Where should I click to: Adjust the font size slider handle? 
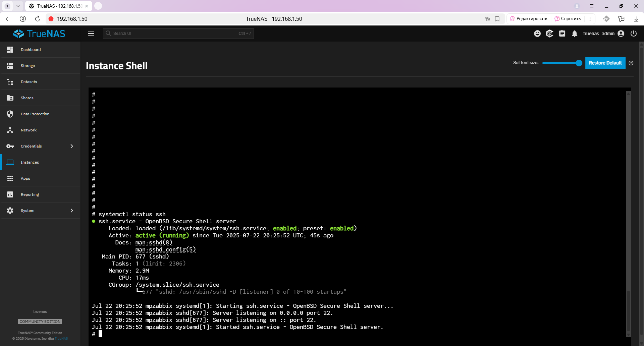point(579,63)
